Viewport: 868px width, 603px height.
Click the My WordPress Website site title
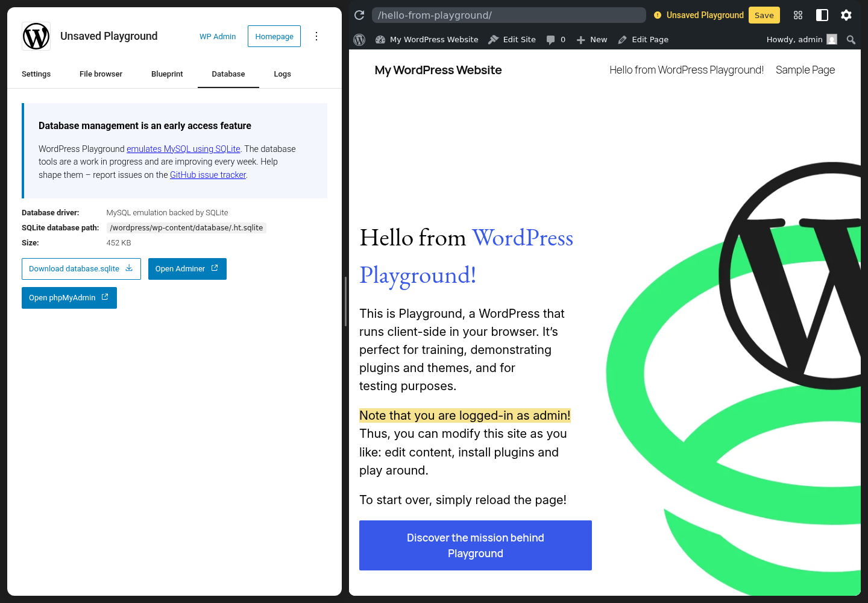(x=438, y=70)
